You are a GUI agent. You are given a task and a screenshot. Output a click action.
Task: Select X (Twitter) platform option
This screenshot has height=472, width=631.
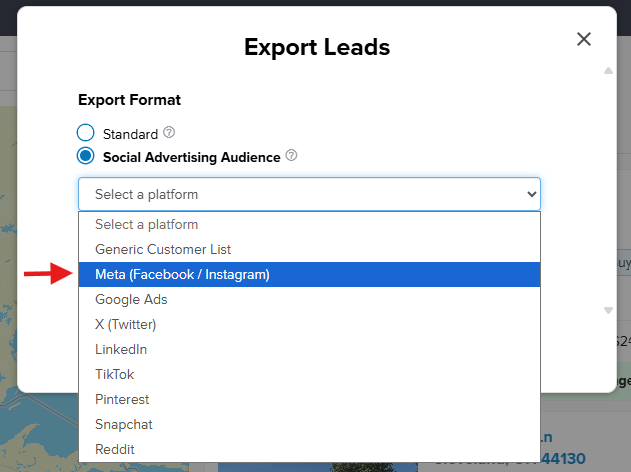(125, 324)
